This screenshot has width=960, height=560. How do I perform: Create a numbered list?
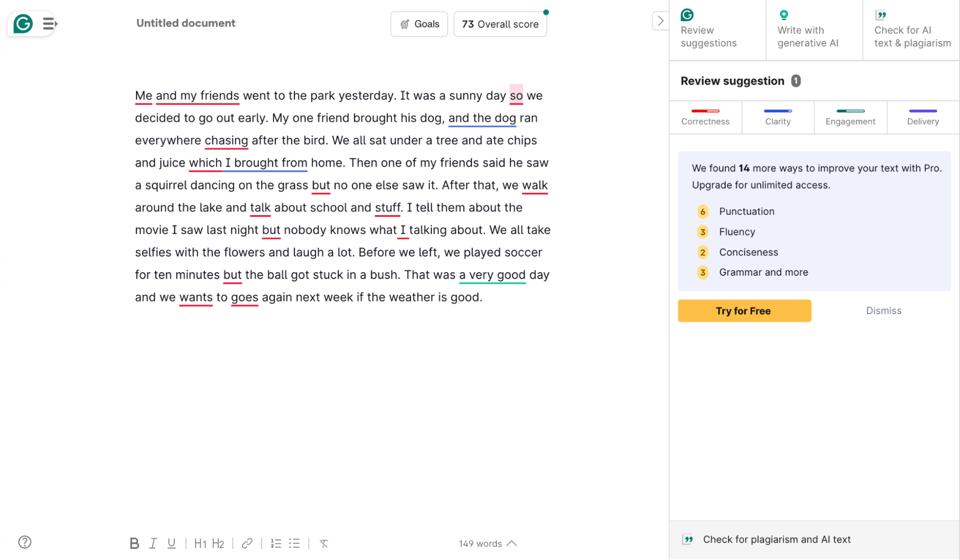pos(276,543)
